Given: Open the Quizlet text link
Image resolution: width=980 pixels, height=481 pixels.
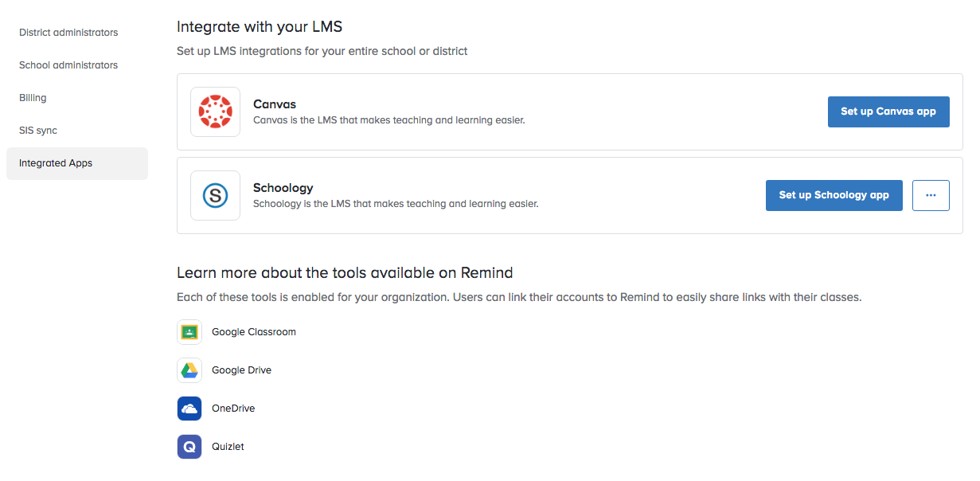Looking at the screenshot, I should 228,447.
